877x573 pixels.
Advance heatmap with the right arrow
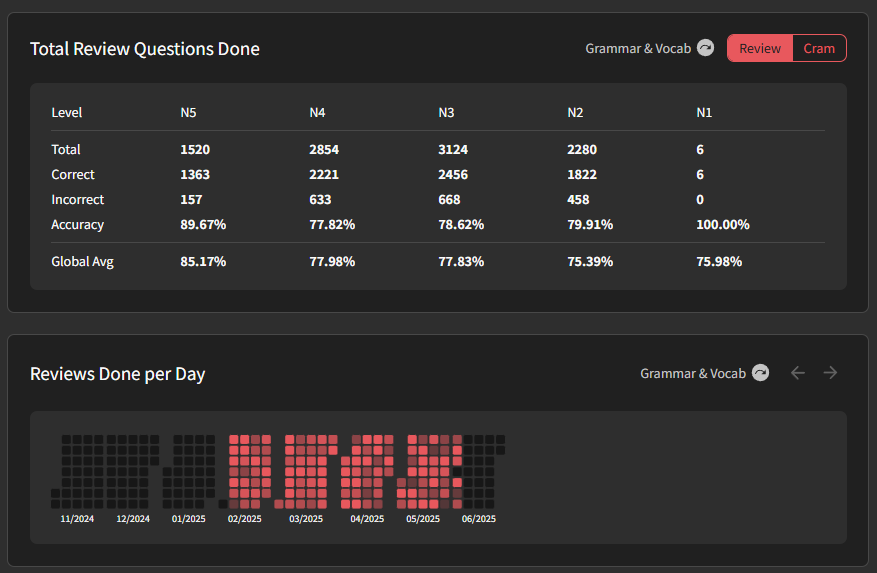(831, 373)
